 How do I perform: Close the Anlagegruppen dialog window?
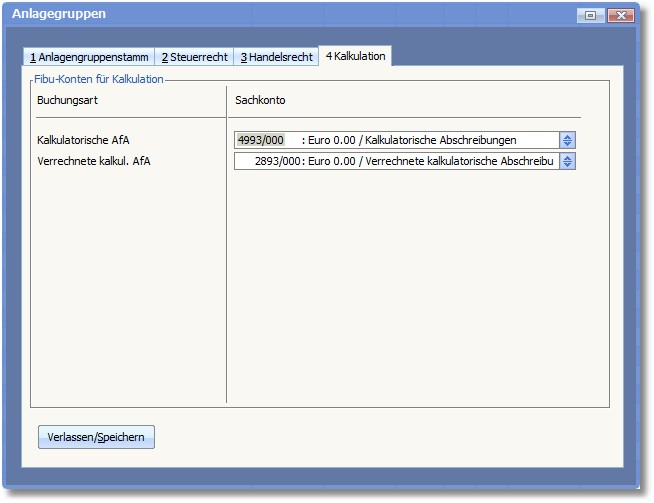click(x=621, y=15)
